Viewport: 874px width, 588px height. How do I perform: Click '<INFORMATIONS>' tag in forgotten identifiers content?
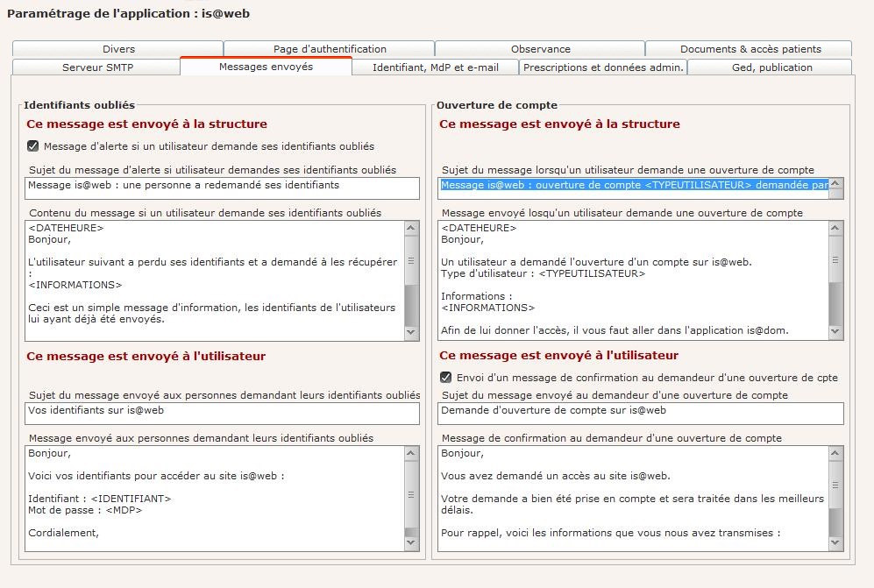pyautogui.click(x=75, y=285)
